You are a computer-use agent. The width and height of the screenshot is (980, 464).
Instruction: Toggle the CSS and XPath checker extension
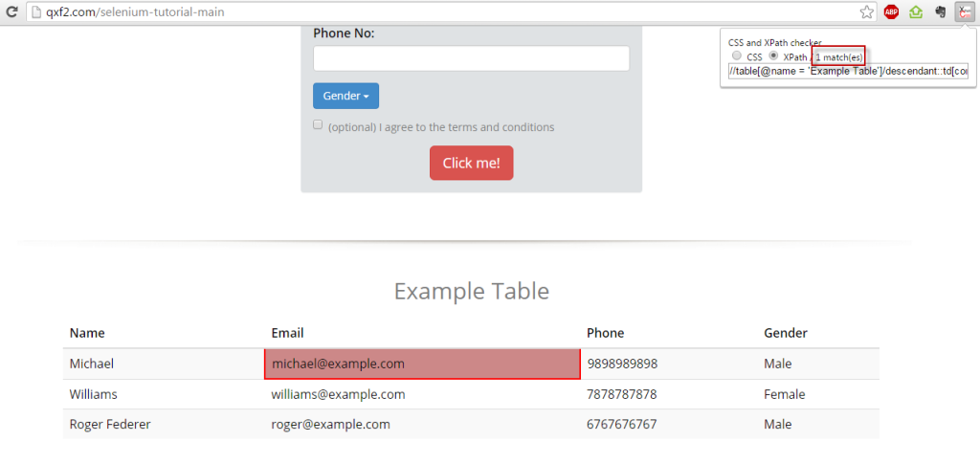coord(965,12)
